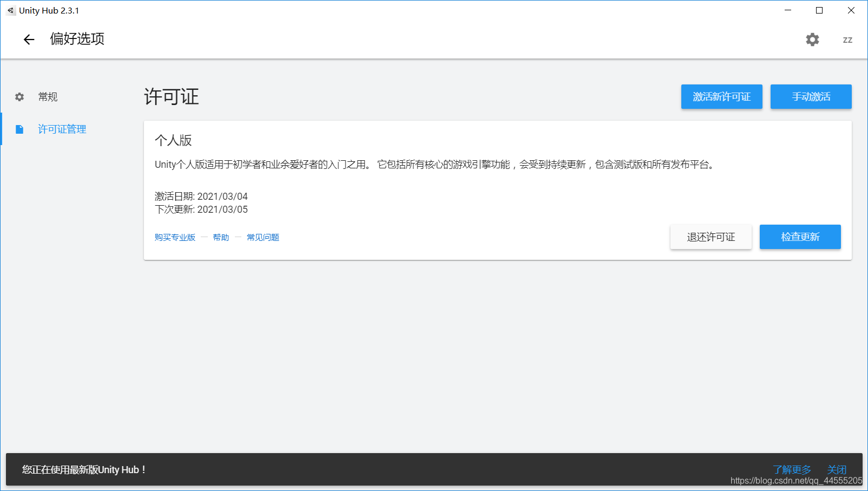Click 了解更多 in the notification bar

click(x=792, y=469)
